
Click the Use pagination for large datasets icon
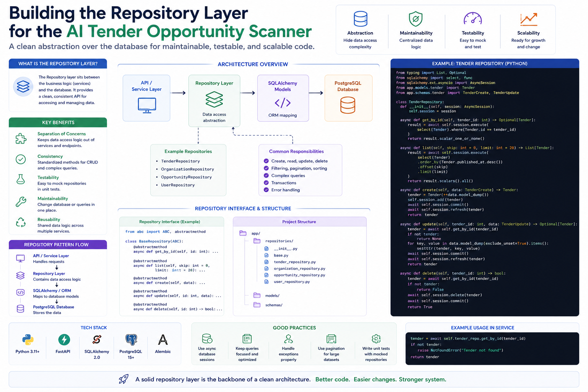(x=331, y=339)
